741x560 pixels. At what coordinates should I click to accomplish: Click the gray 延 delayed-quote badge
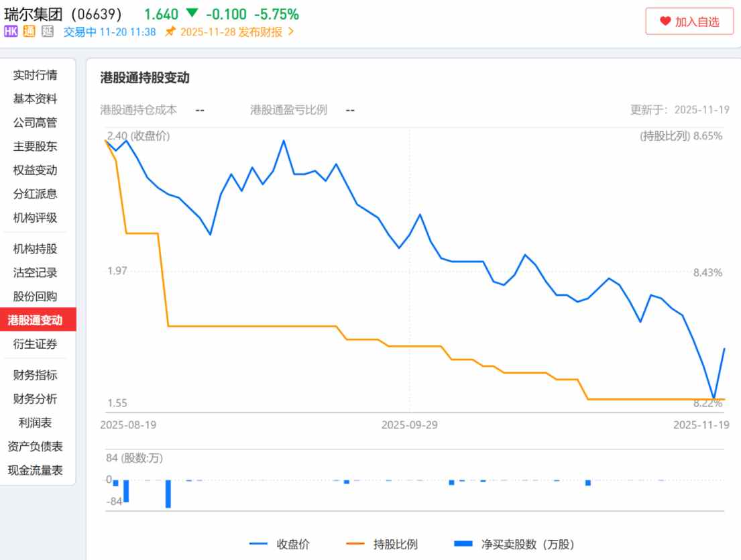coord(45,32)
